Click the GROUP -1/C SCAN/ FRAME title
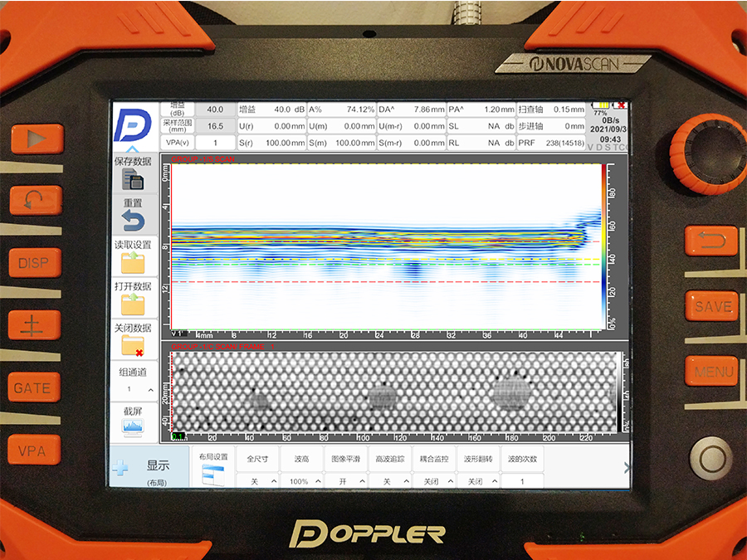Viewport: 747px width, 560px height. (222, 347)
